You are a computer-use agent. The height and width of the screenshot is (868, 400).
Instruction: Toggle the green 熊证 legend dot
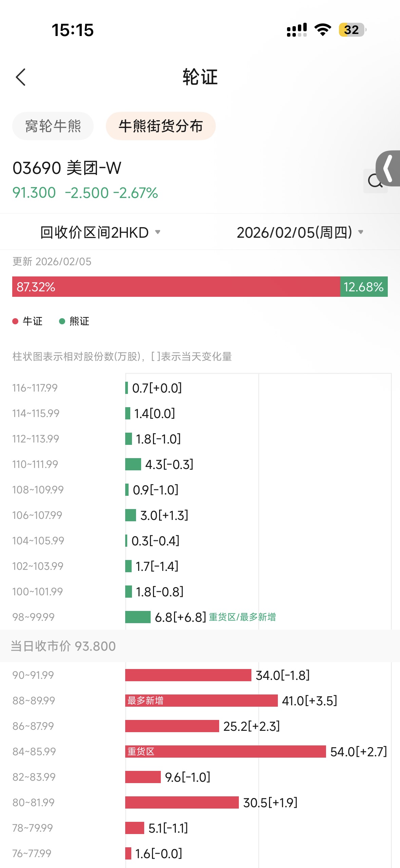pos(62,321)
